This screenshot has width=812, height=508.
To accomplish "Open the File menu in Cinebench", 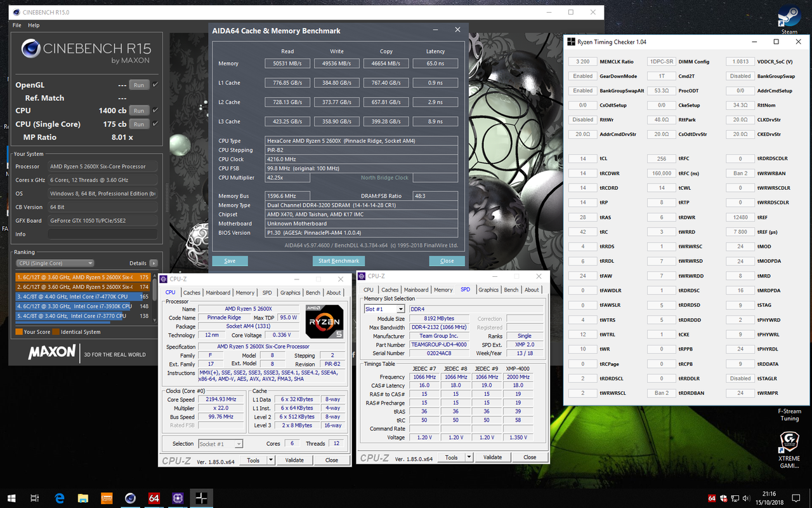I will pos(17,25).
